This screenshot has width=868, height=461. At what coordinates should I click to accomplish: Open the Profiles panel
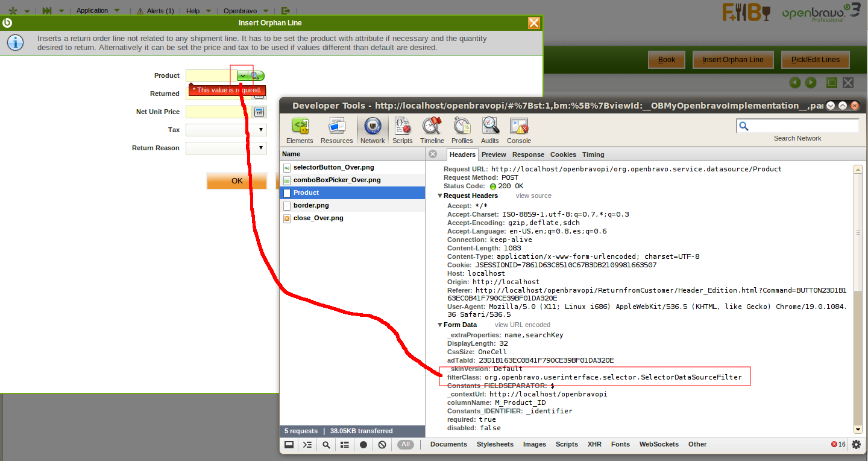point(462,130)
